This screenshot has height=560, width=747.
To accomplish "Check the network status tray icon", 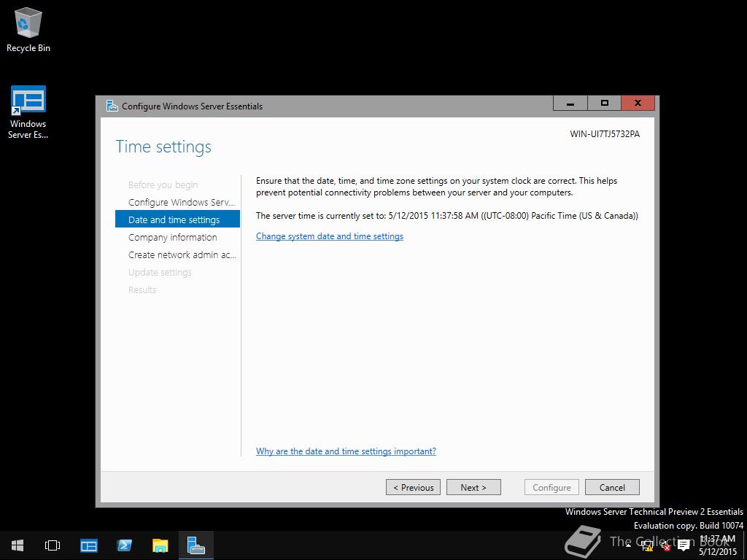I will [x=648, y=545].
